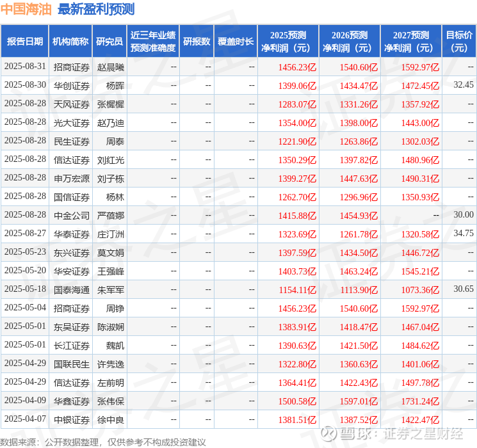Viewport: 477px width, 448px height.
Task: Click the 机构简称 column header
Action: pos(70,42)
